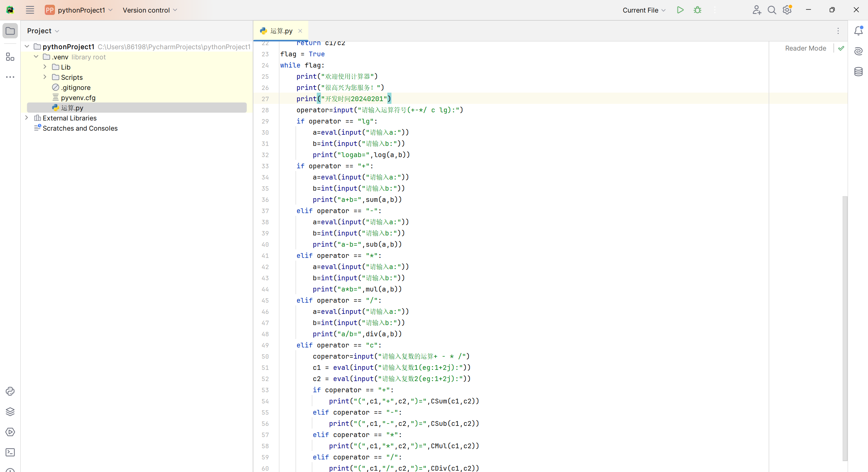Open the Python Packages tool window
Image resolution: width=868 pixels, height=472 pixels.
(10, 412)
